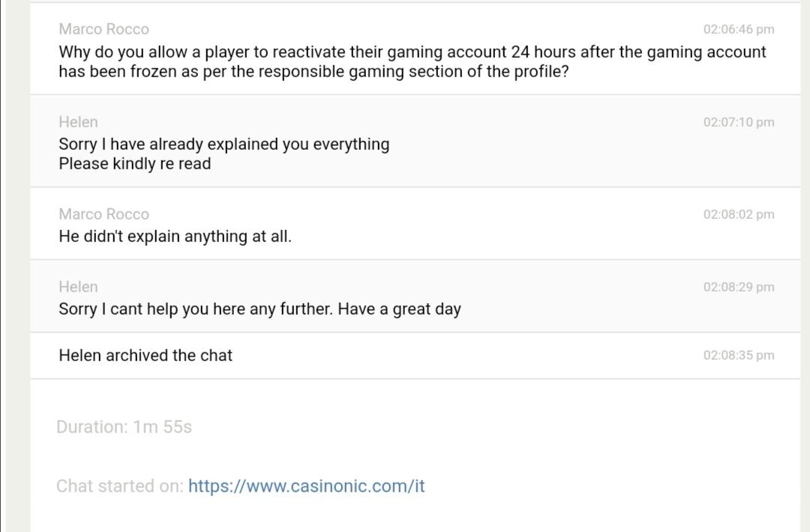
Task: Click the Marco Rocco name above the 24 hours question
Action: 103,29
